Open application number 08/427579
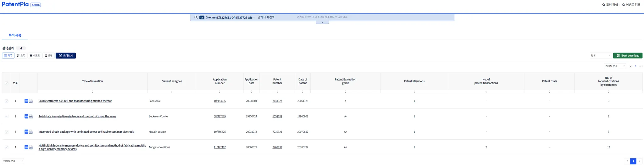Screen dimensions: 644x166 pos(219,116)
